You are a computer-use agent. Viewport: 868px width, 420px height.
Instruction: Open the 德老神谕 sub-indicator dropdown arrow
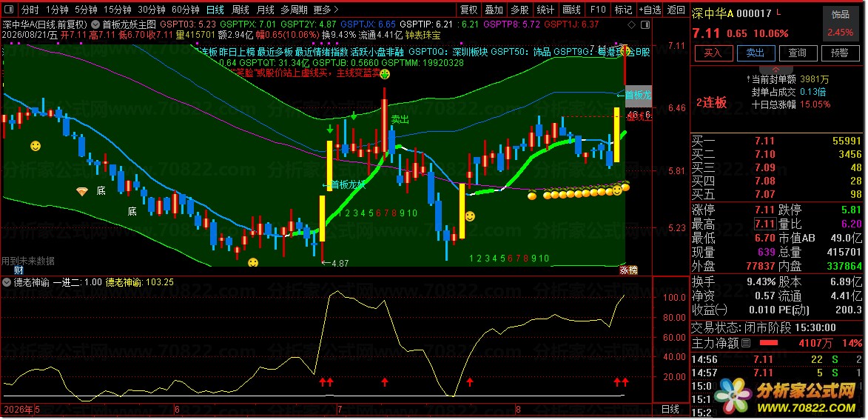pos(7,282)
